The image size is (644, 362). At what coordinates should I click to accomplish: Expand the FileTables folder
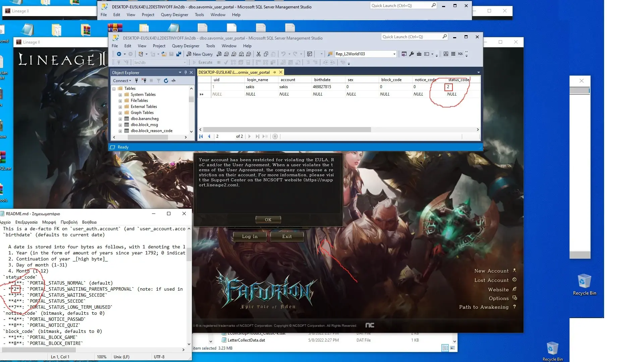tap(120, 101)
